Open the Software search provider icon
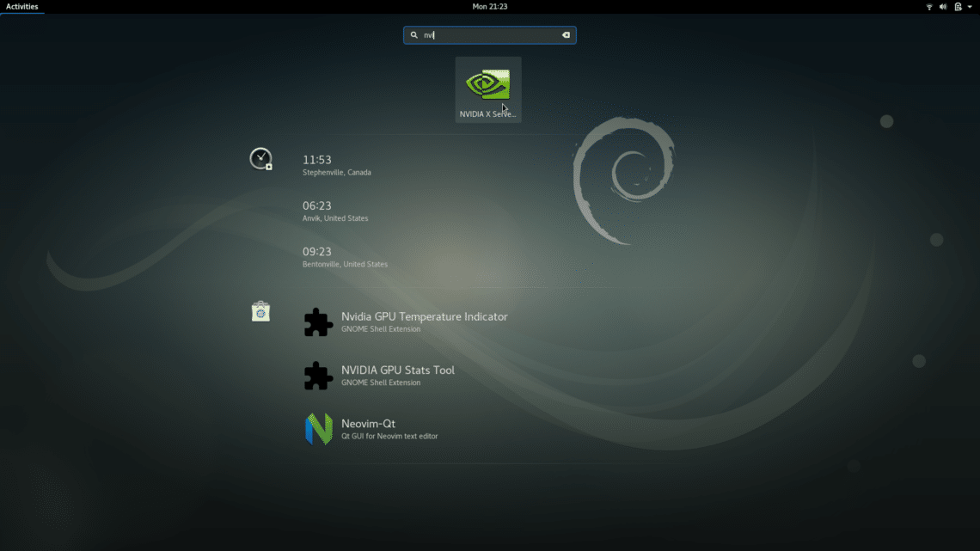Image resolution: width=980 pixels, height=551 pixels. tap(260, 311)
